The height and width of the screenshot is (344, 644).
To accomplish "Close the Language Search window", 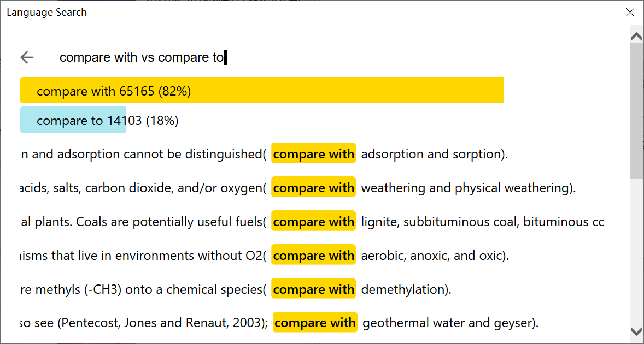I will point(630,12).
